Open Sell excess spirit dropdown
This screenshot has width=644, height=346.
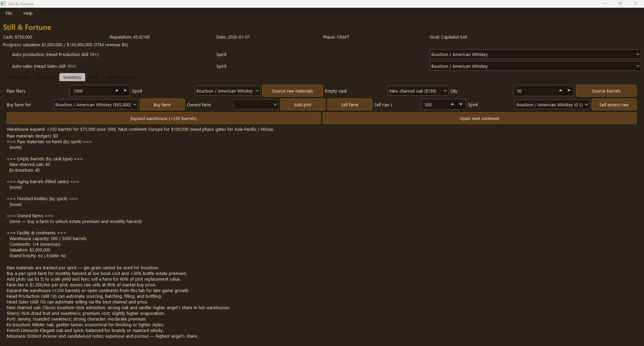[552, 105]
